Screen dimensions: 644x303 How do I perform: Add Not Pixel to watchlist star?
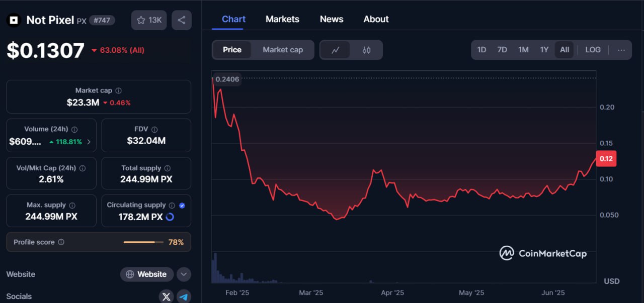point(149,20)
